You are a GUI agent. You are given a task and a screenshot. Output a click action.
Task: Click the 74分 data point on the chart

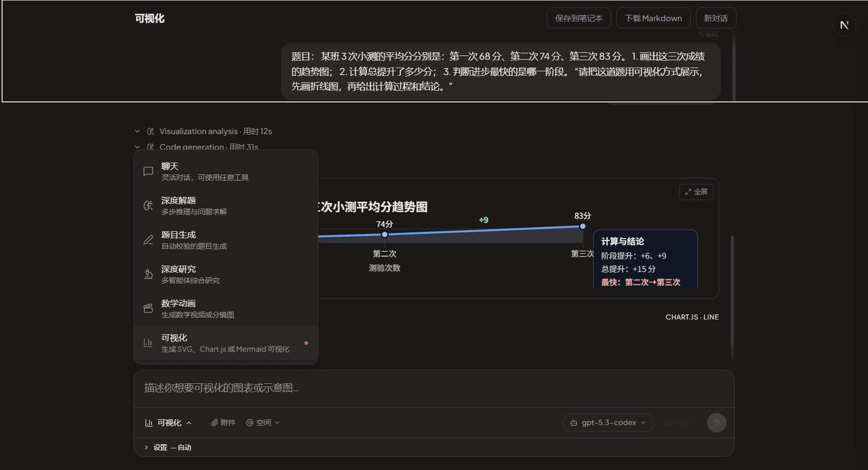point(385,234)
